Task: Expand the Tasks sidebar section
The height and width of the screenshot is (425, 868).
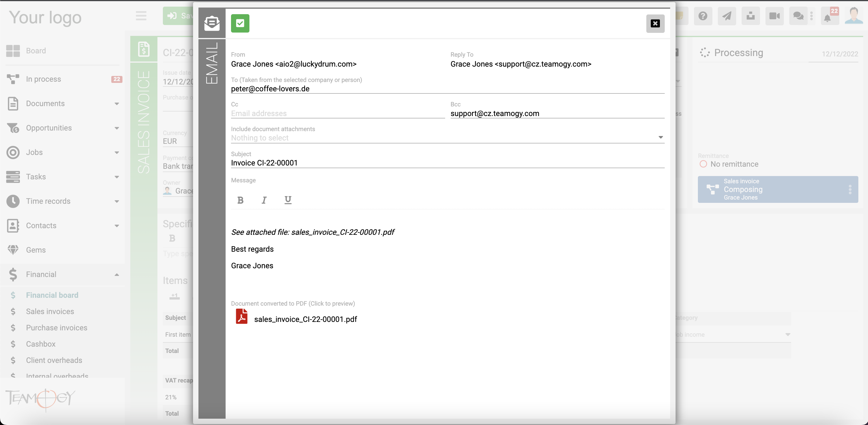Action: point(117,177)
